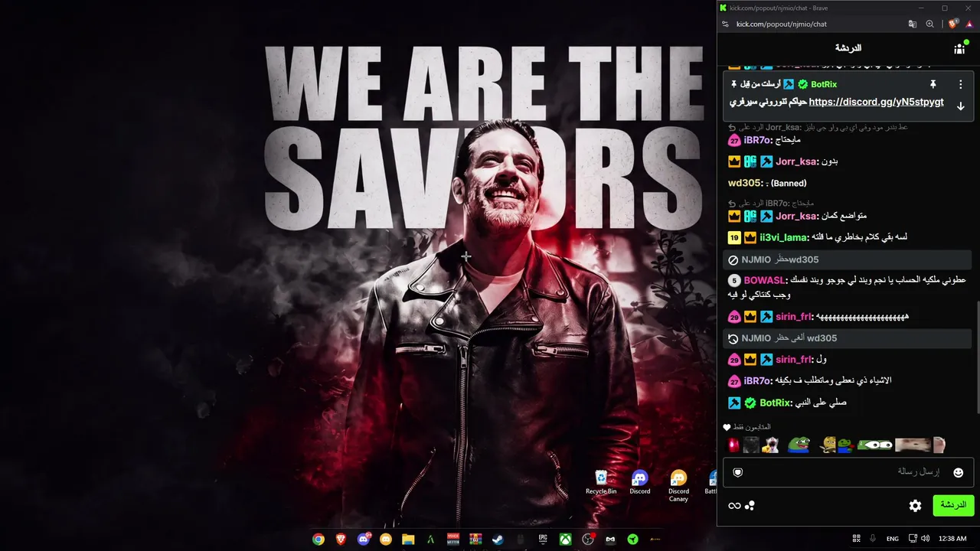The height and width of the screenshot is (551, 980).
Task: Open the 12:38 AM clock in the taskbar
Action: (x=952, y=539)
